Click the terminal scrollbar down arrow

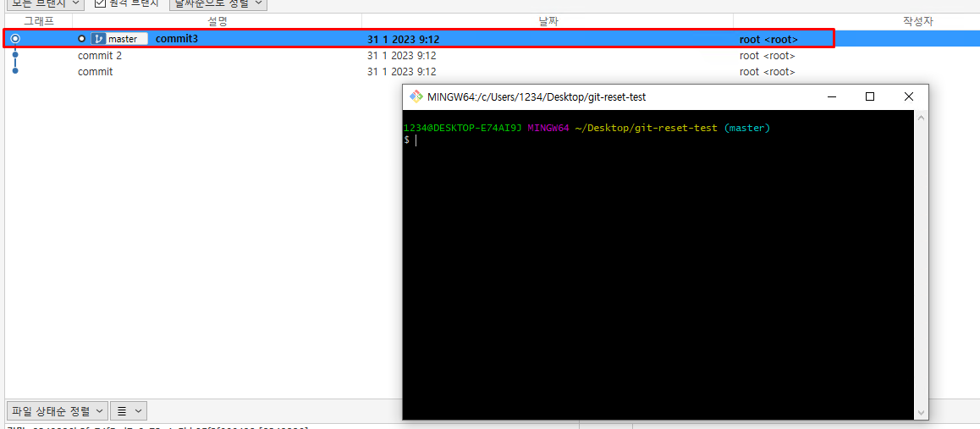(921, 413)
